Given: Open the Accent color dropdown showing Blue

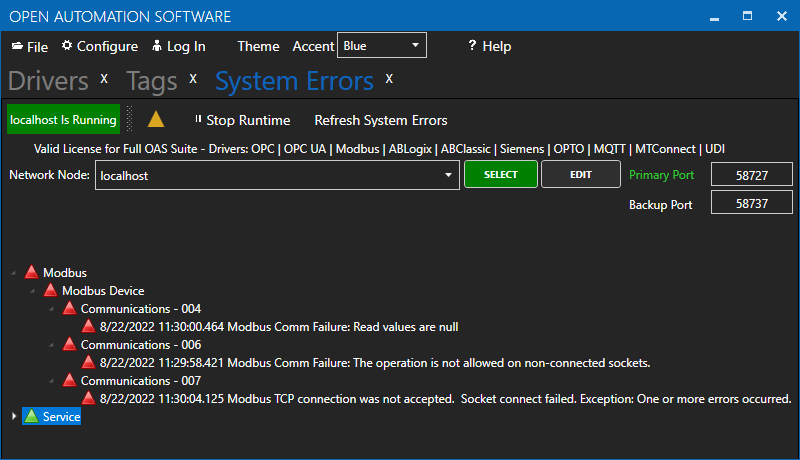Looking at the screenshot, I should click(x=382, y=45).
